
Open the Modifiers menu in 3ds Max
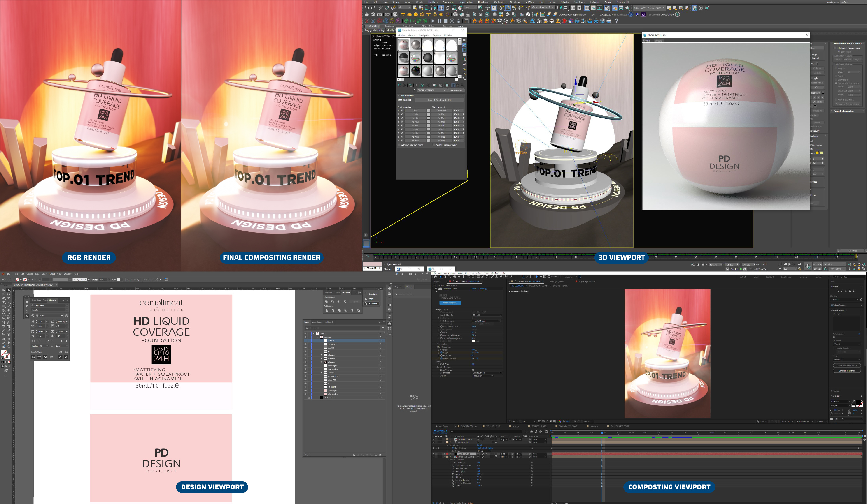(x=433, y=2)
